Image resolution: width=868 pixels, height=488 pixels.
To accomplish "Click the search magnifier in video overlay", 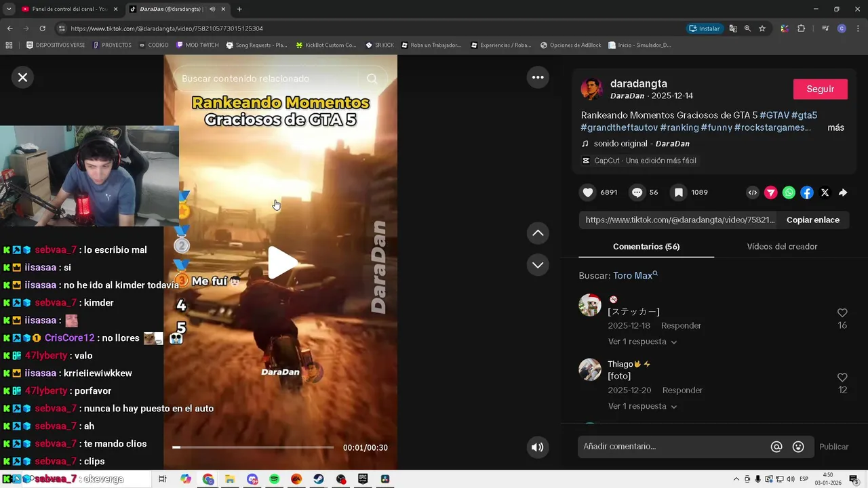I will click(x=372, y=79).
